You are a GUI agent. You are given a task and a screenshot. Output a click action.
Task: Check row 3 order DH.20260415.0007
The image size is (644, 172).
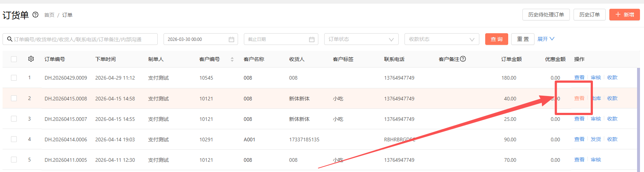pyautogui.click(x=14, y=119)
